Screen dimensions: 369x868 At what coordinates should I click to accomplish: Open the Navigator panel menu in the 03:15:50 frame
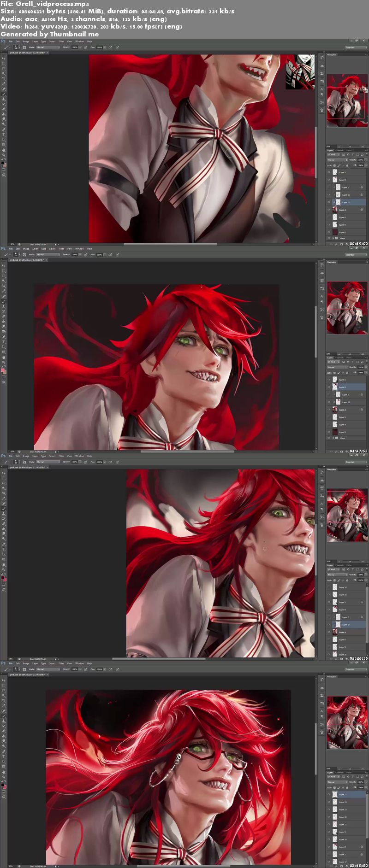[x=367, y=677]
